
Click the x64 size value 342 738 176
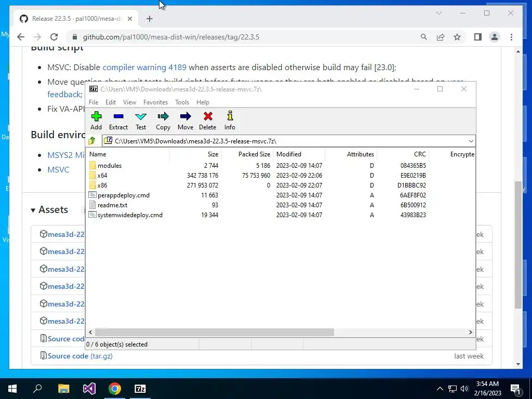point(202,176)
